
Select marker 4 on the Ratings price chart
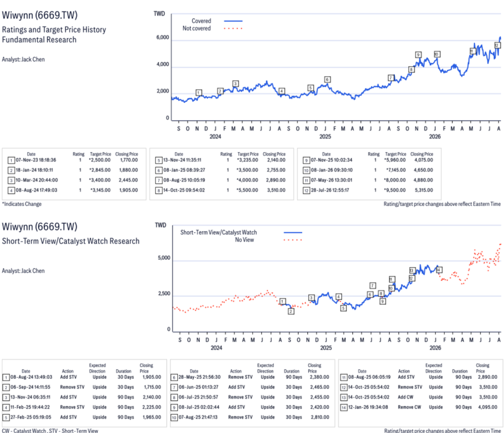281,91
